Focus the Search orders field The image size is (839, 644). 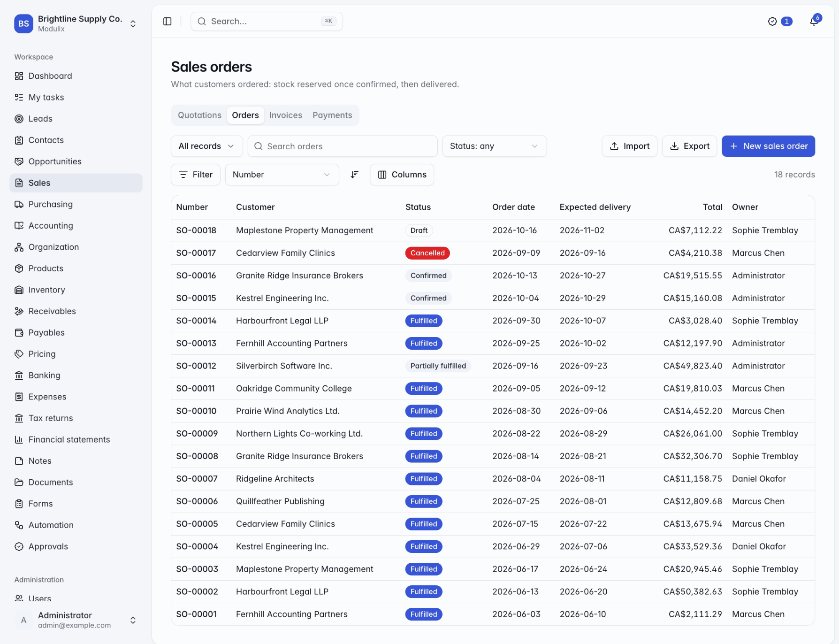[343, 146]
